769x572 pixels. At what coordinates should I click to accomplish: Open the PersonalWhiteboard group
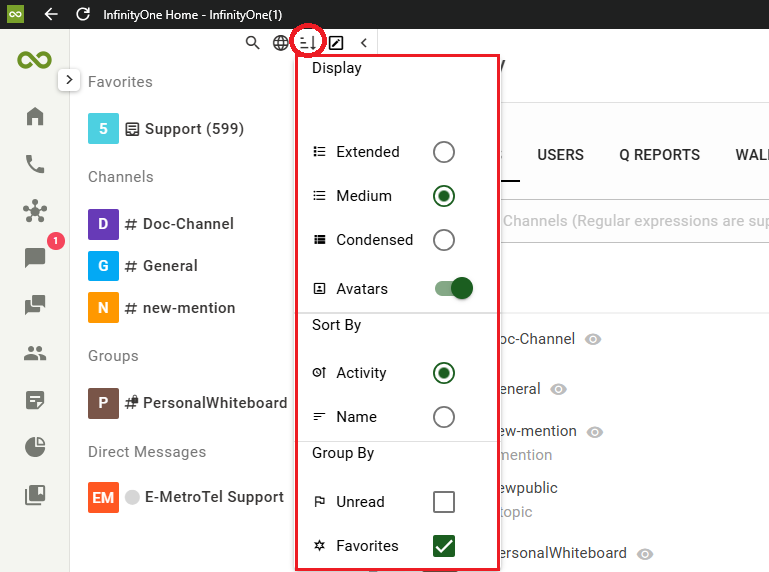click(x=189, y=403)
